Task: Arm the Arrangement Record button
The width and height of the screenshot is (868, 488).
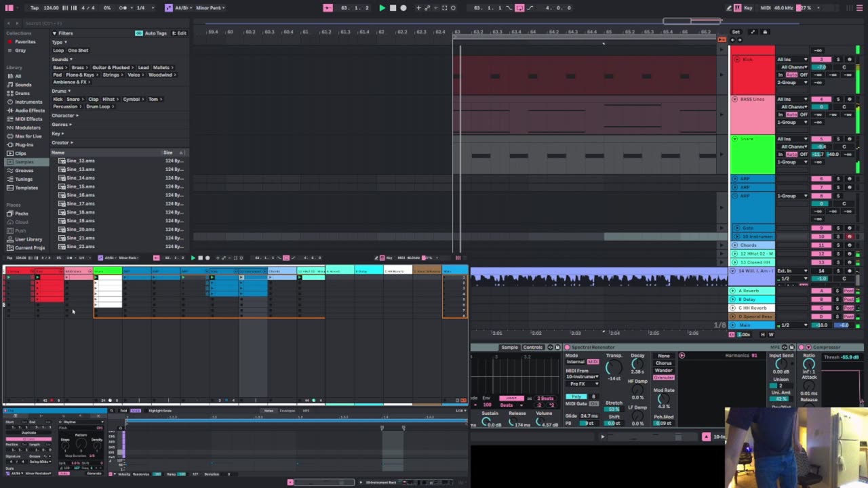Action: pos(403,8)
